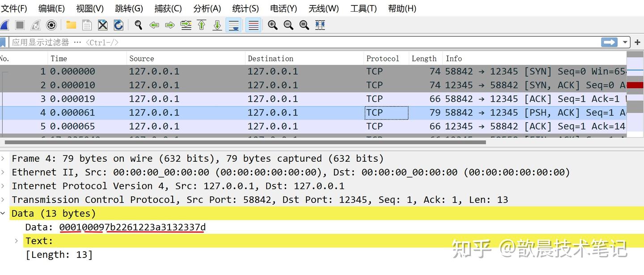Toggle packet list colorization
This screenshot has height=275, width=644.
click(x=253, y=25)
